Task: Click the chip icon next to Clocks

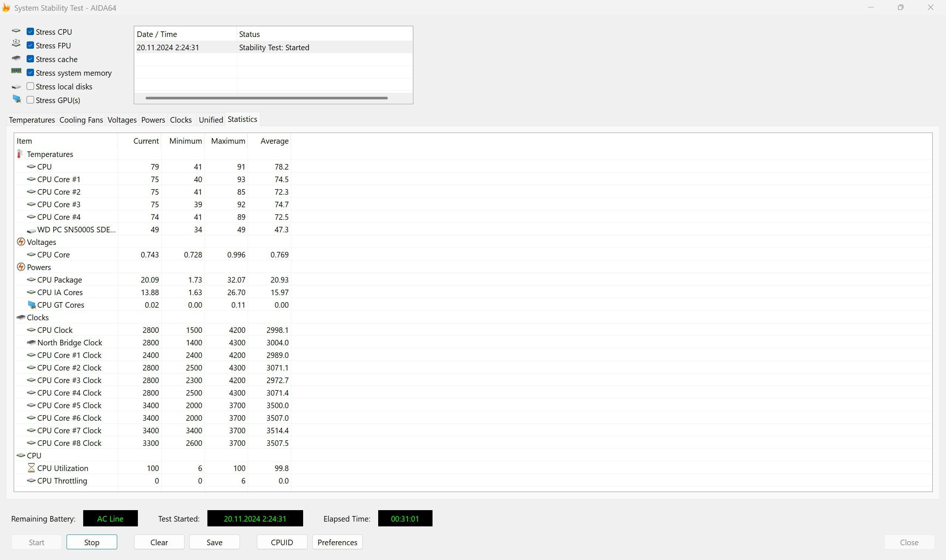Action: pos(21,317)
